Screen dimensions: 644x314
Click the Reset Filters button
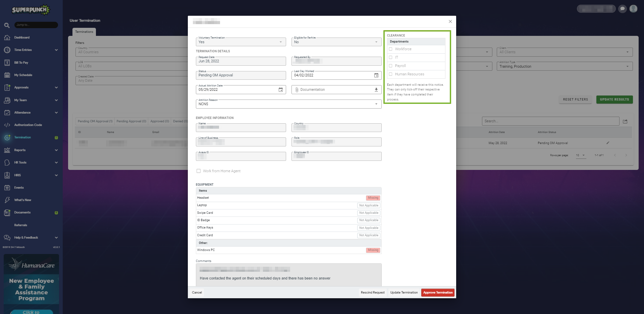pos(576,100)
